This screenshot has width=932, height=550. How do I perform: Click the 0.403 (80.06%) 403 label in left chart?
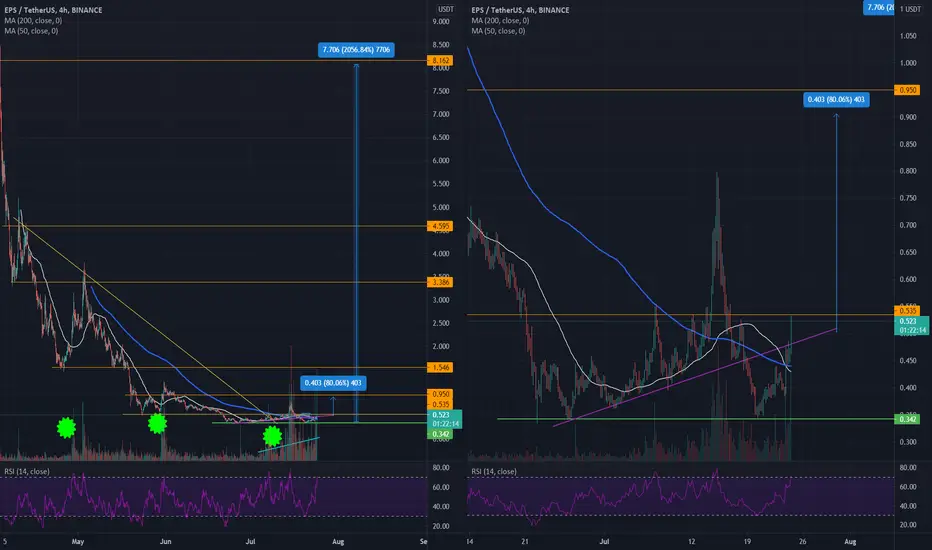click(x=333, y=383)
